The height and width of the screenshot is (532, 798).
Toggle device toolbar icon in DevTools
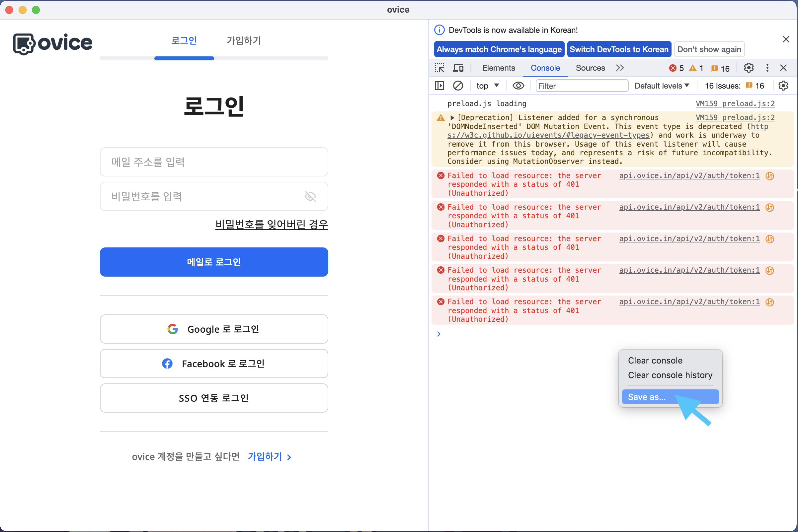coord(458,68)
